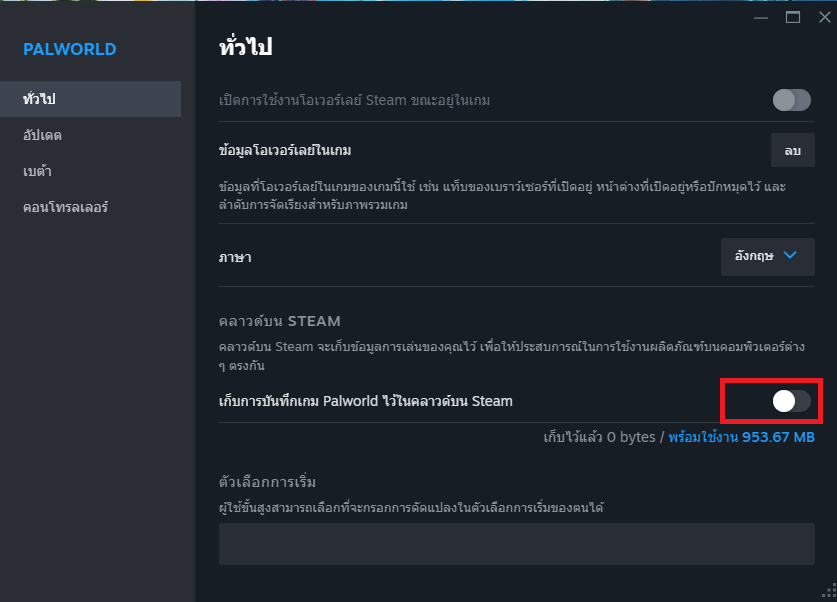This screenshot has height=602, width=837.
Task: Click the stored 0 bytes text
Action: [x=599, y=438]
